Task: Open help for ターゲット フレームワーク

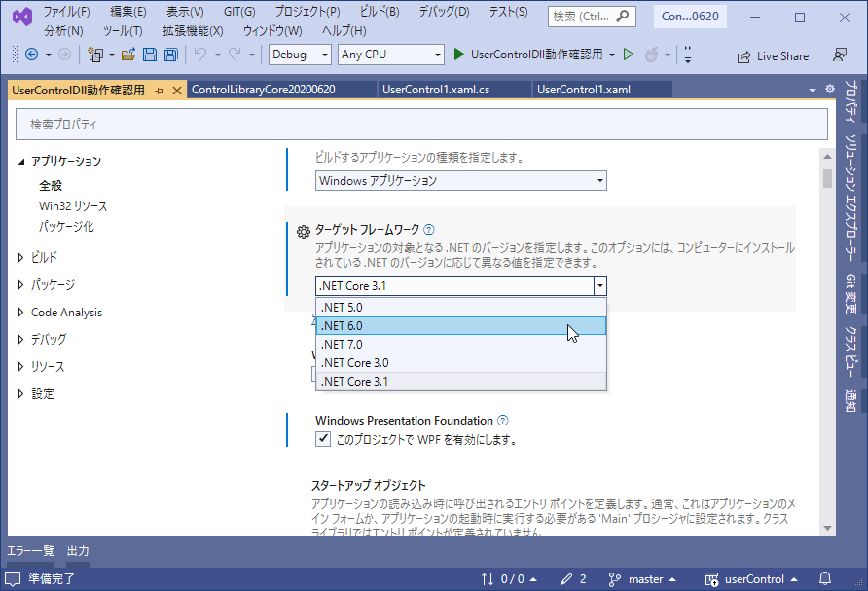Action: (429, 230)
